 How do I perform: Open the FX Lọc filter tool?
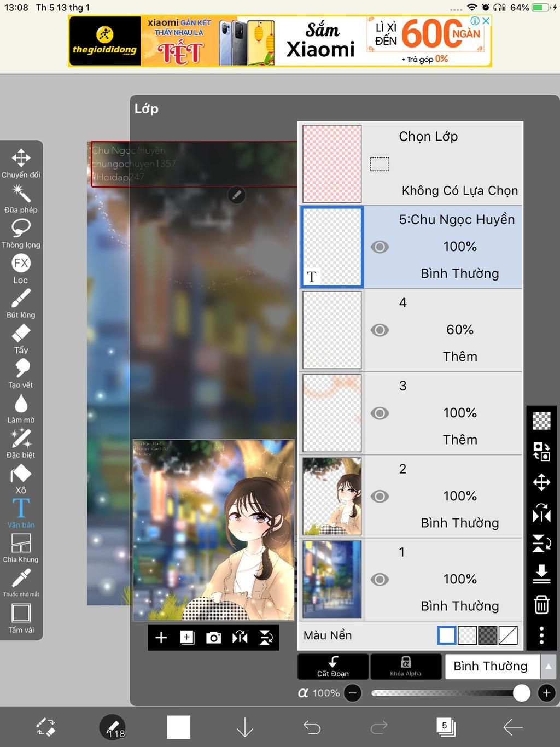click(21, 269)
